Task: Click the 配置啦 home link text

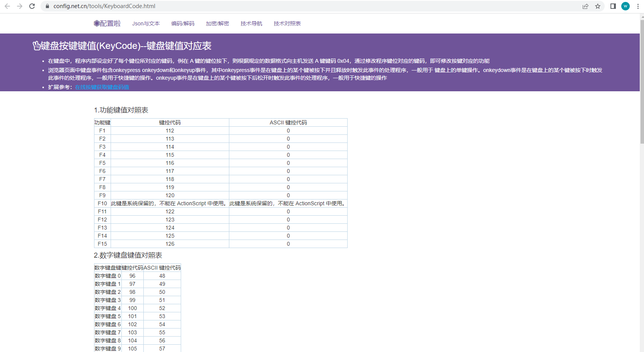Action: click(x=111, y=23)
